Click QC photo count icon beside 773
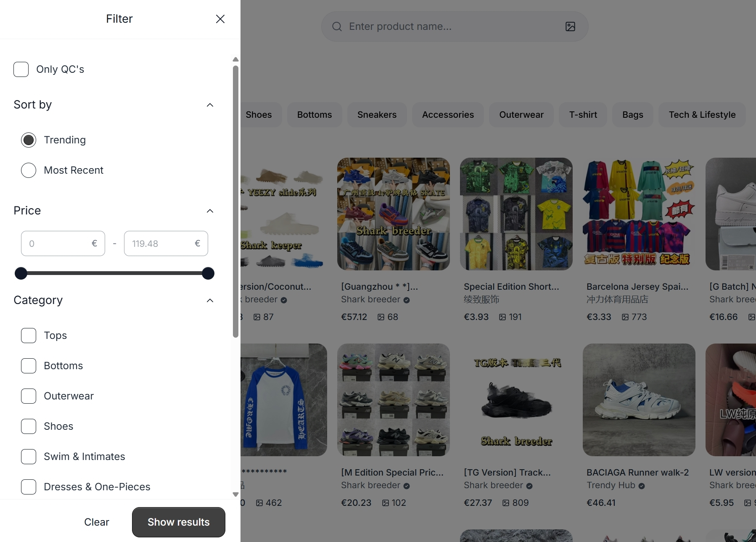Screen dimensions: 756x542 625,317
